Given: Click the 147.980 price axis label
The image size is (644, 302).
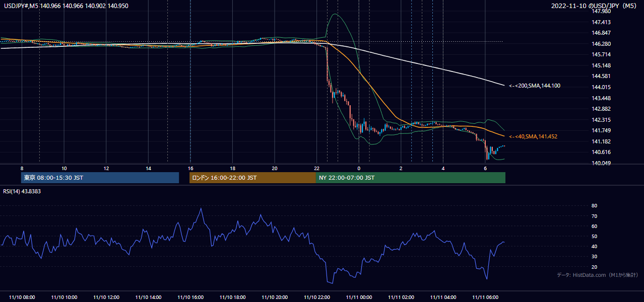Looking at the screenshot, I should pos(601,11).
